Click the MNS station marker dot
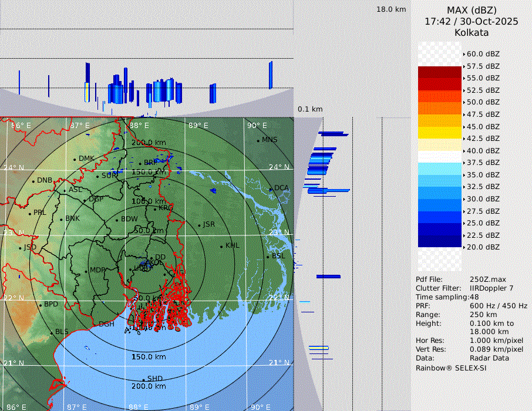Viewport: 532px width, 411px height. (x=258, y=140)
